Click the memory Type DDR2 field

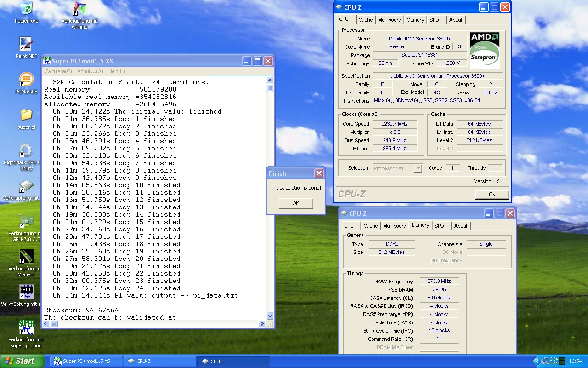point(392,244)
